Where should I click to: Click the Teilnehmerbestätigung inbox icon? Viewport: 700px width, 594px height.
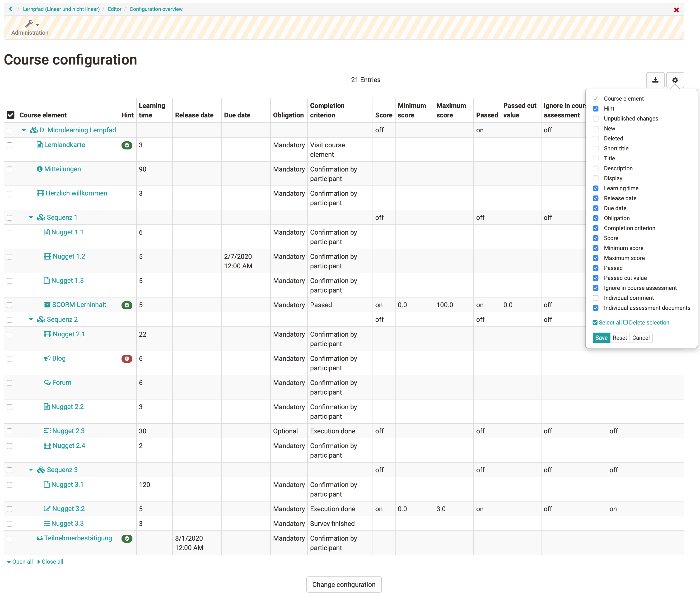(40, 538)
